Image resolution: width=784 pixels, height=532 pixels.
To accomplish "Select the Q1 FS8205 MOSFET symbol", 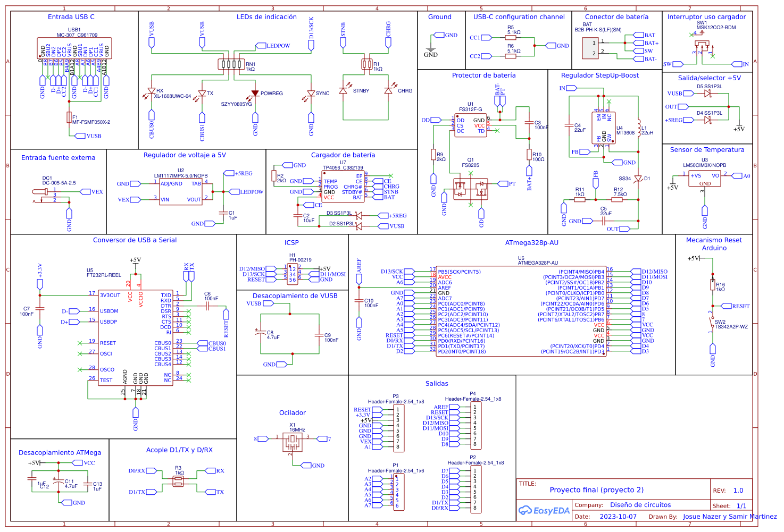I will coord(471,189).
